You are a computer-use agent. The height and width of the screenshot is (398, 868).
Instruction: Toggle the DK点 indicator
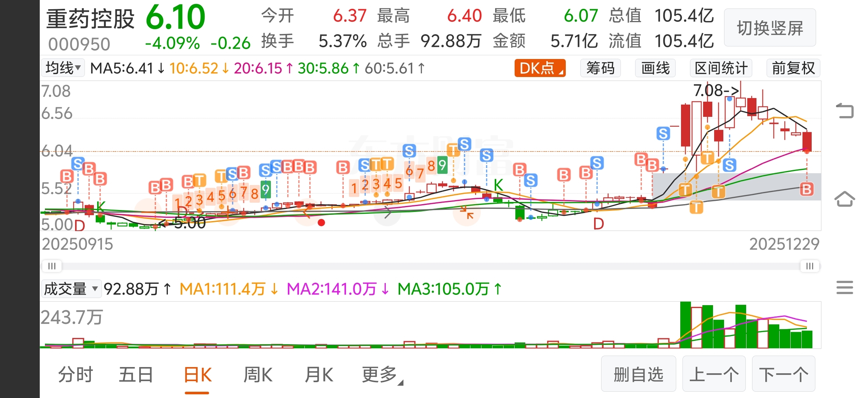coord(540,68)
